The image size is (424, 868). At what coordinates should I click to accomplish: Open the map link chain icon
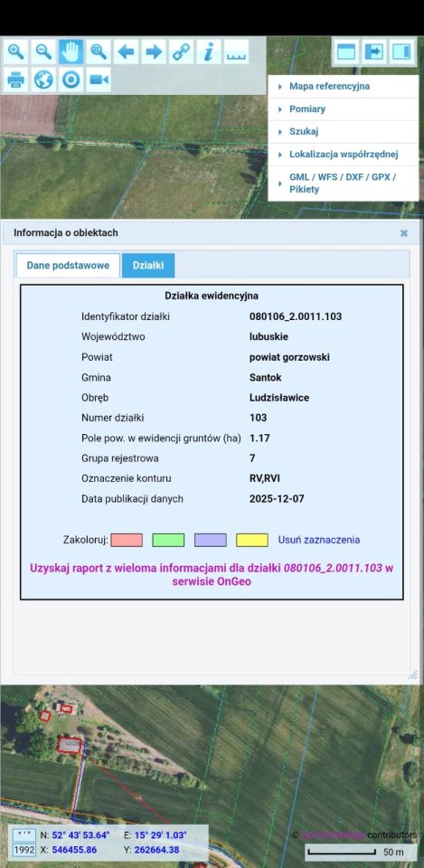[x=181, y=52]
